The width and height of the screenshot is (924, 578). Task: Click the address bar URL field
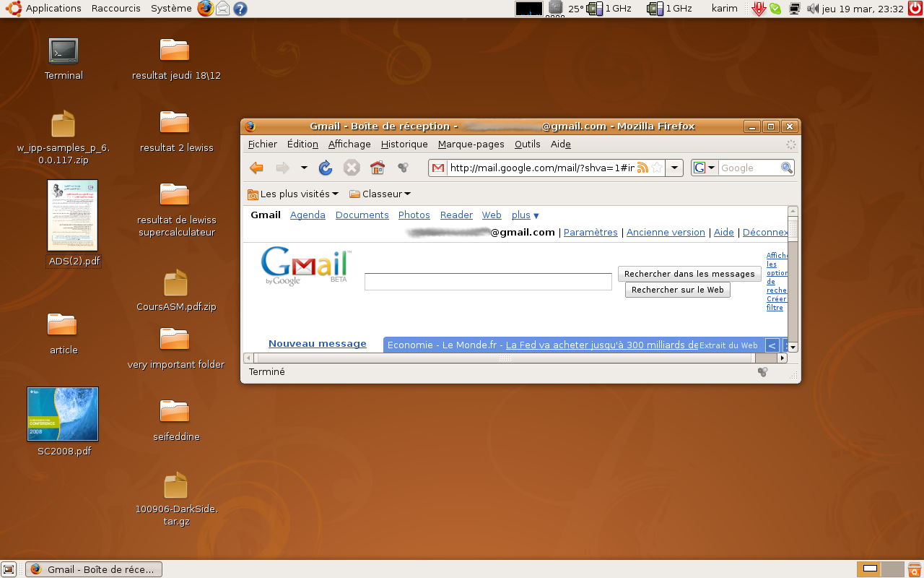pyautogui.click(x=541, y=168)
